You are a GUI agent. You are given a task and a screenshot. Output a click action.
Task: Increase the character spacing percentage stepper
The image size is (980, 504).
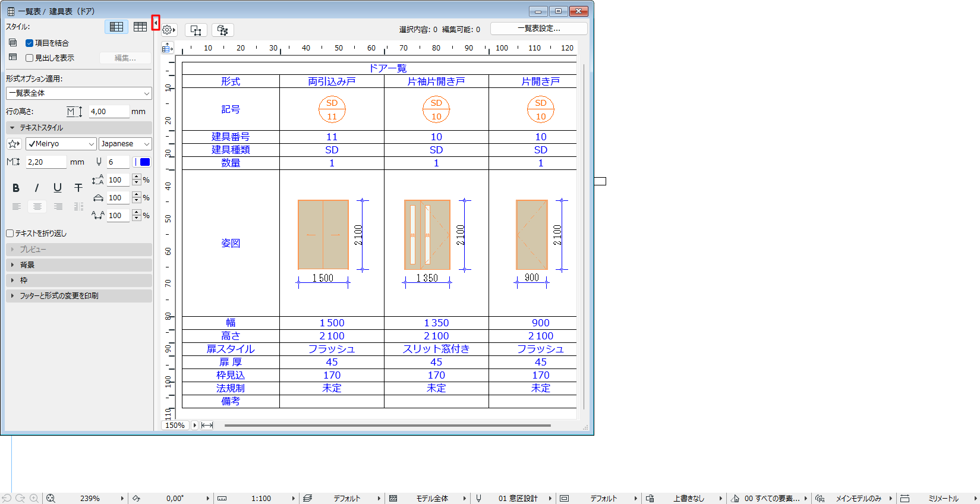pos(137,213)
